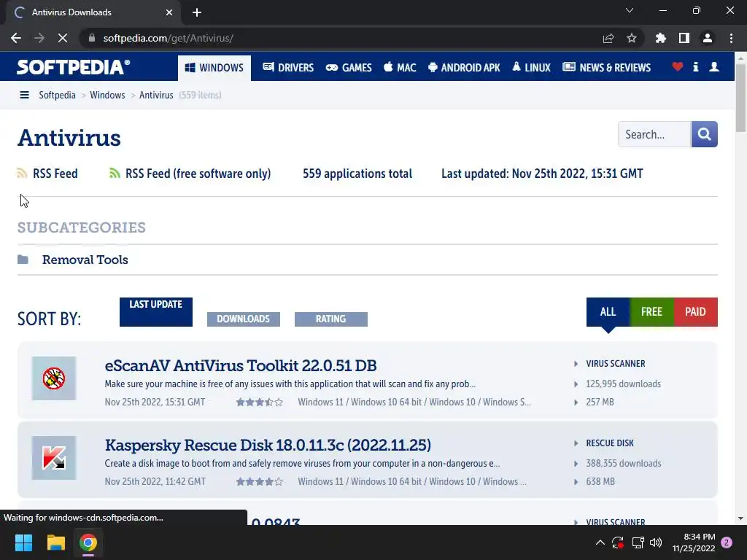The width and height of the screenshot is (747, 560).
Task: Open eScanAV AntiVirus Toolkit 22.0.51 DB
Action: point(241,365)
